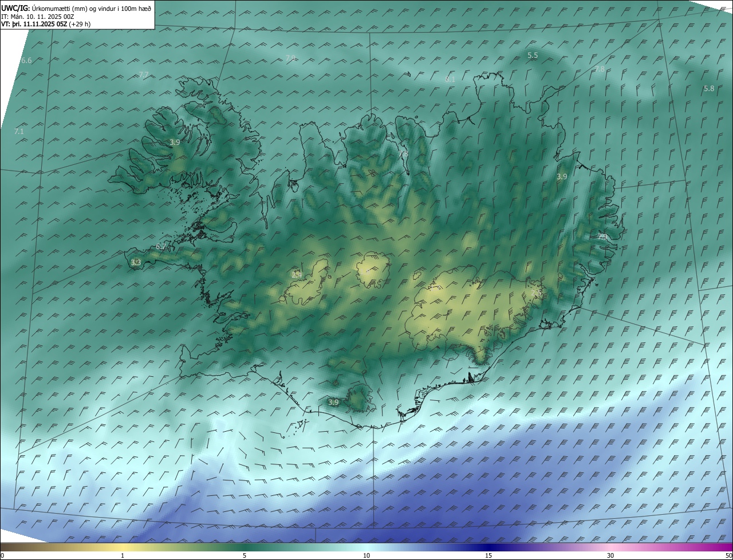Click the 7.7 value label on map
The height and width of the screenshot is (560, 733).
[x=144, y=74]
